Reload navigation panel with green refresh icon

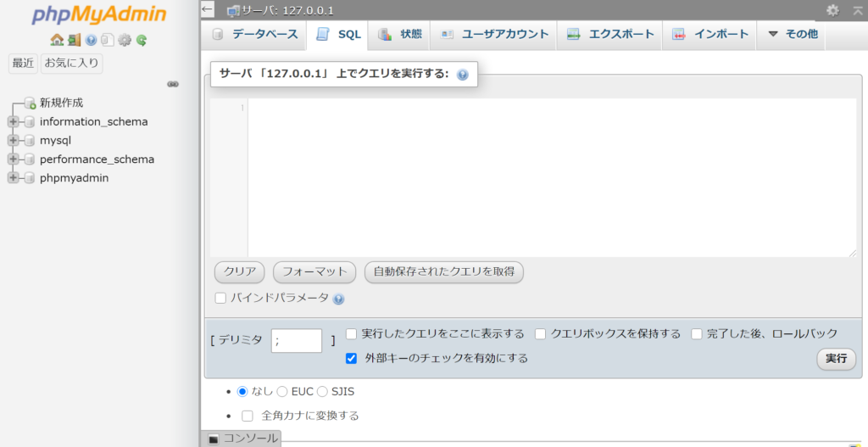click(x=142, y=40)
